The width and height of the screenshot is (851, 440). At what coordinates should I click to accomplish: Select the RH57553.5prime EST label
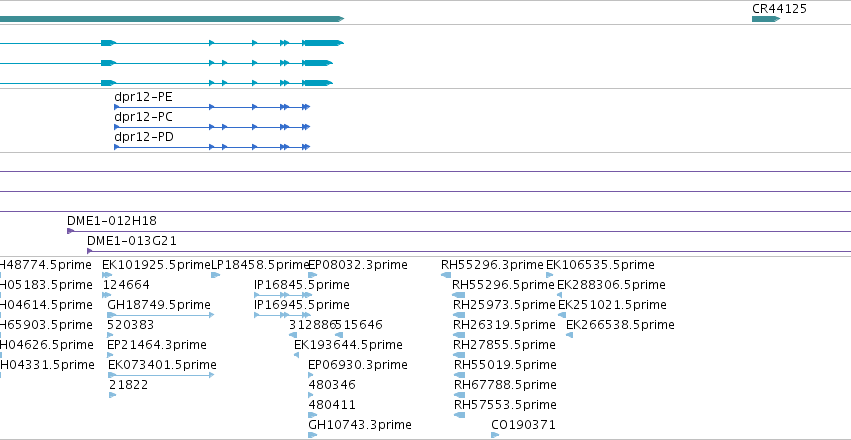505,405
